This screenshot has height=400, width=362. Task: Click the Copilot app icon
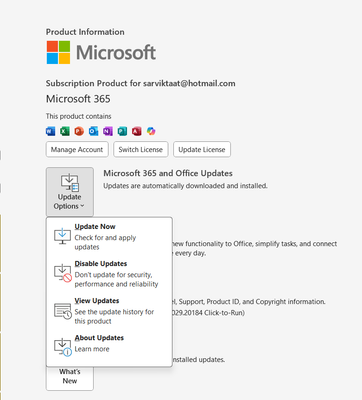coord(151,131)
